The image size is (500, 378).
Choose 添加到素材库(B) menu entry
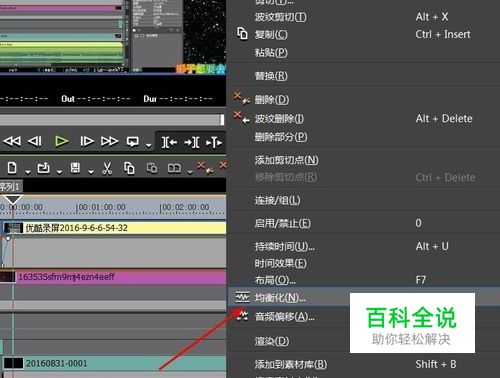coord(363,364)
